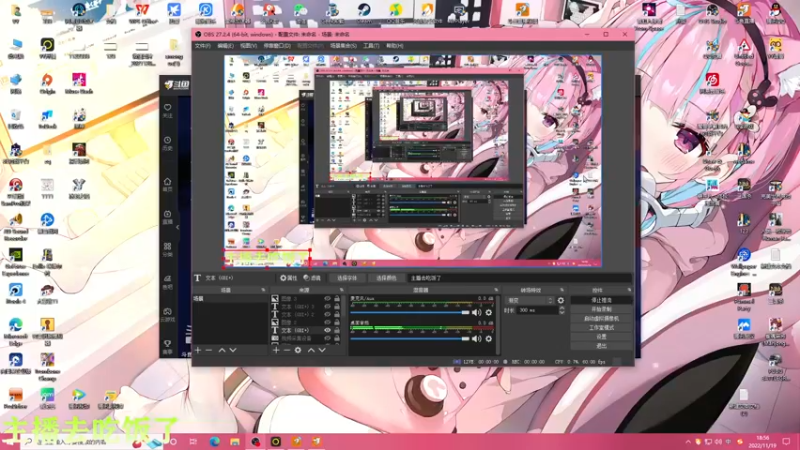The height and width of the screenshot is (450, 800).
Task: Pop out the 混音器 dock panel
Action: pyautogui.click(x=496, y=290)
